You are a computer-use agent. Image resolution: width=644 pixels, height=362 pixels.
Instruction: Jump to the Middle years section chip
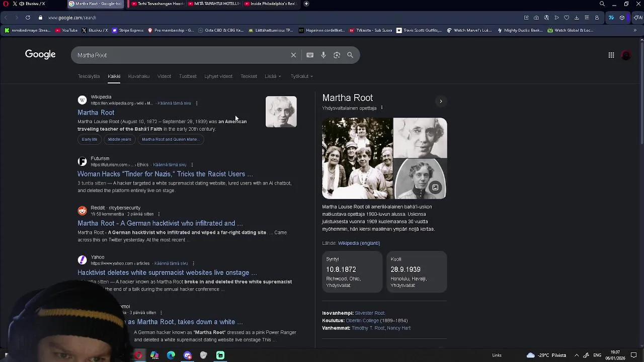coord(119,139)
